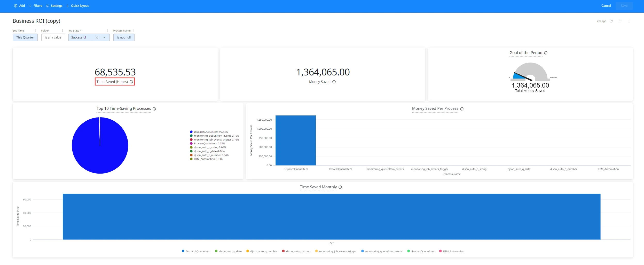Edit the Business ROI (copy) title

click(36, 21)
